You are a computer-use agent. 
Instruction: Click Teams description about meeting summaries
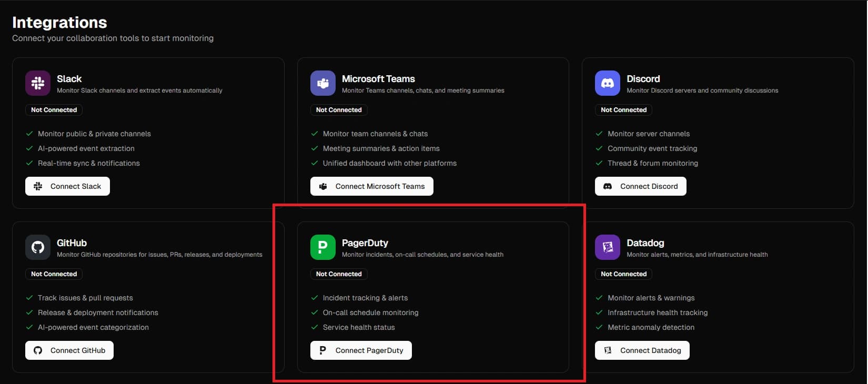click(x=423, y=90)
